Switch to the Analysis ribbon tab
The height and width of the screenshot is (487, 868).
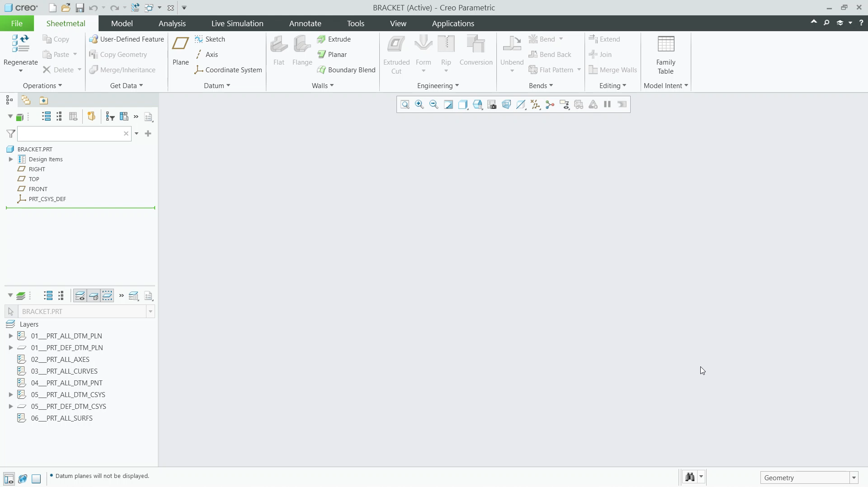click(x=172, y=23)
